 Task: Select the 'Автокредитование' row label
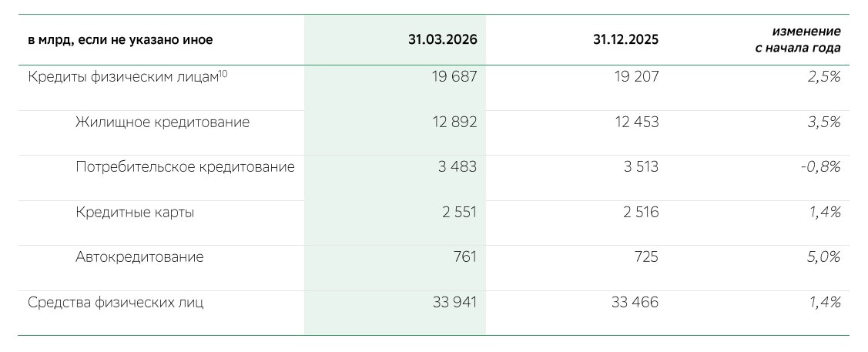click(x=139, y=257)
